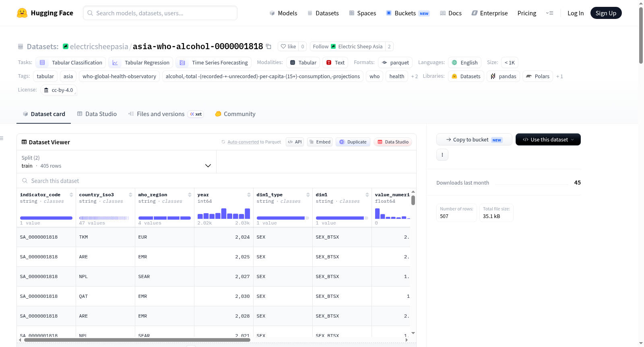Select the Dataset card tab
The height and width of the screenshot is (347, 644).
point(44,114)
